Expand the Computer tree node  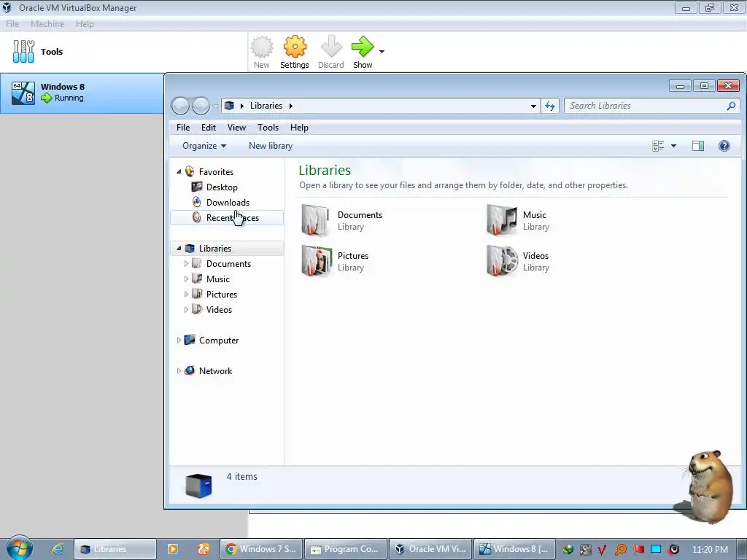(179, 340)
